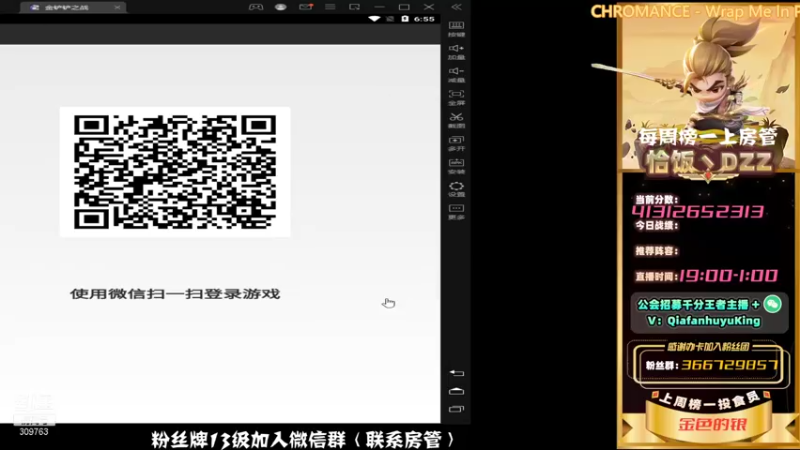
Task: Click the 感谢办卡加入粉丝团 text
Action: 708,347
